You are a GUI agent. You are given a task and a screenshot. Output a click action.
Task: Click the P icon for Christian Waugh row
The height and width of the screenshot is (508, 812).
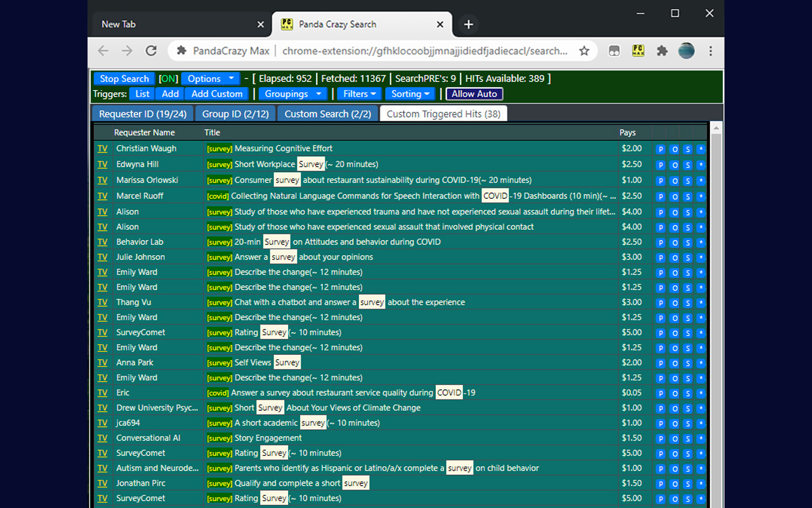pyautogui.click(x=660, y=149)
